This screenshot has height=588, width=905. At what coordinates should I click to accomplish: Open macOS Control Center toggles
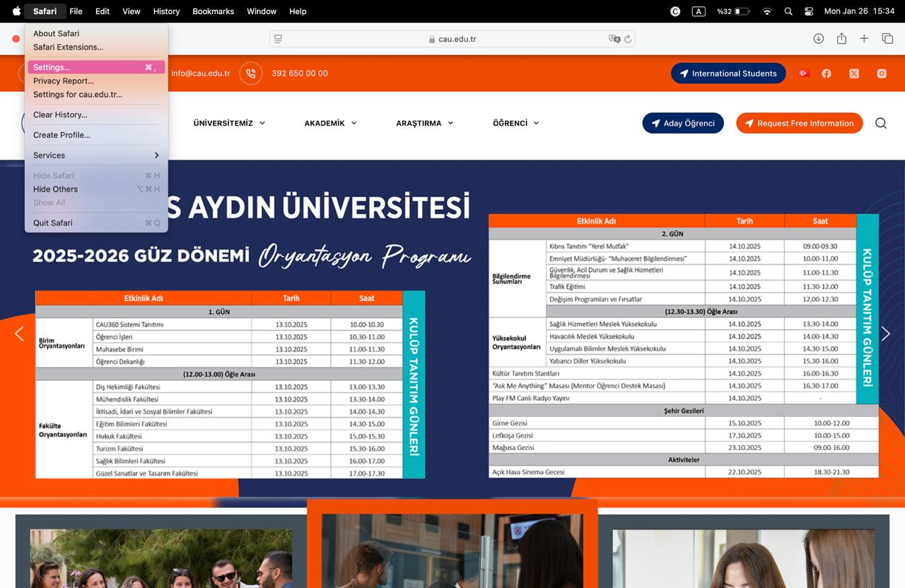[x=809, y=11]
